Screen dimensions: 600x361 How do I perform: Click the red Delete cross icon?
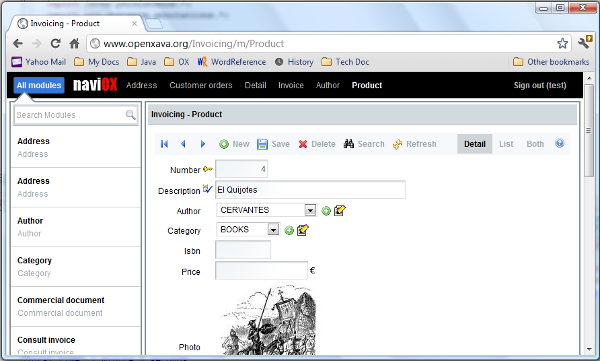click(303, 144)
